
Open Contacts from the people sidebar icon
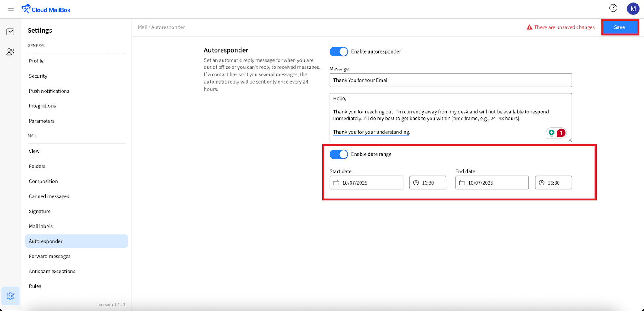tap(10, 51)
